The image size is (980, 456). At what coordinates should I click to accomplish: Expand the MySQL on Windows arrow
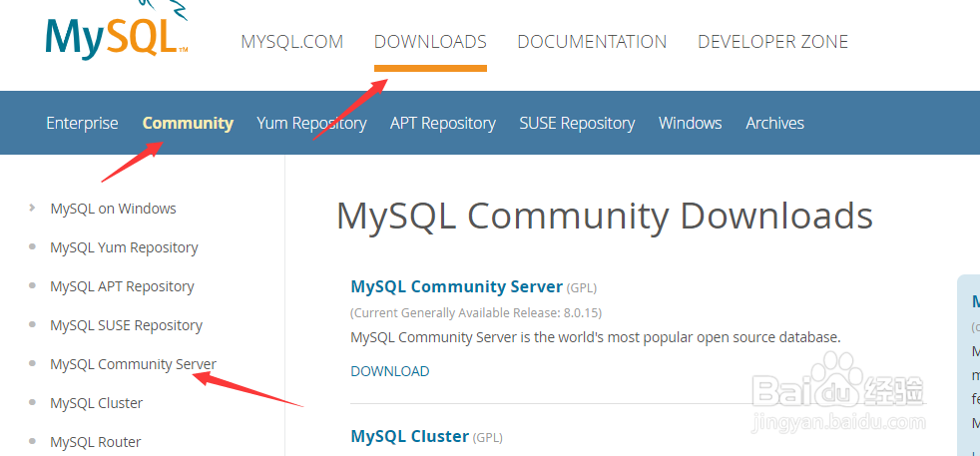(32, 208)
